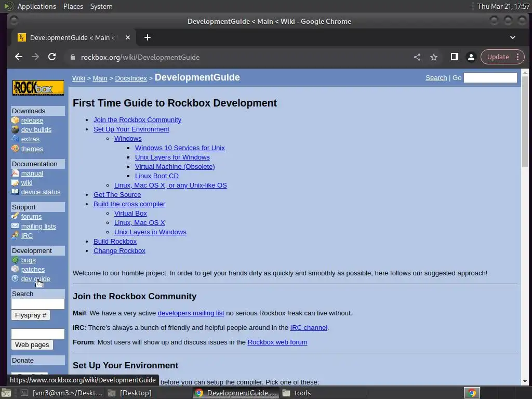Click the IRC people icon
The width and height of the screenshot is (532, 399).
click(15, 235)
